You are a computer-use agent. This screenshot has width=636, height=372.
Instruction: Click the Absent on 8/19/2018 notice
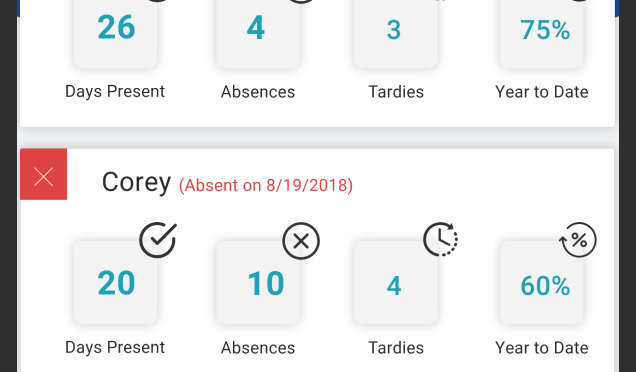pyautogui.click(x=266, y=185)
